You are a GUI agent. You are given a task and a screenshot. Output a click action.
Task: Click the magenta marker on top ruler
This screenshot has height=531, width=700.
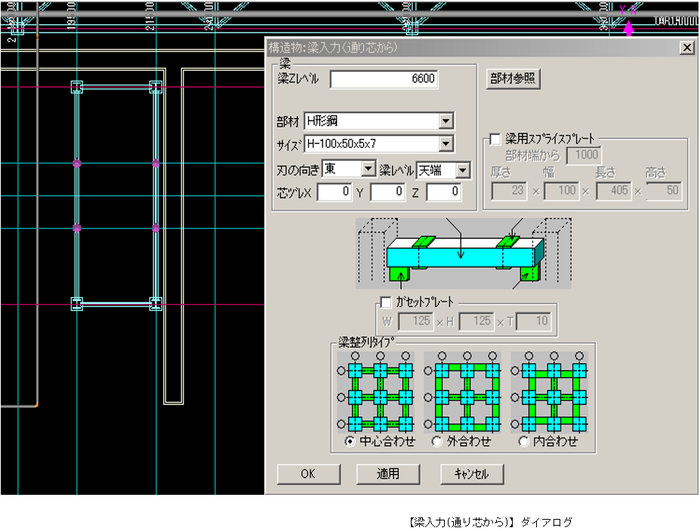(629, 30)
